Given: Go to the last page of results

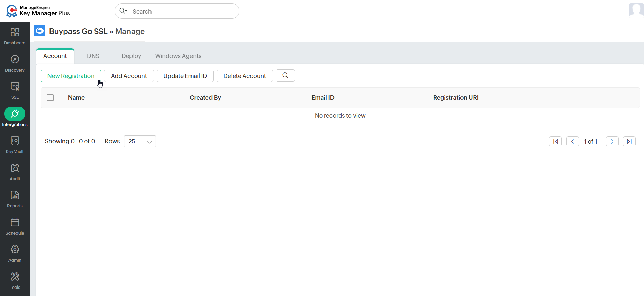Looking at the screenshot, I should pos(629,141).
